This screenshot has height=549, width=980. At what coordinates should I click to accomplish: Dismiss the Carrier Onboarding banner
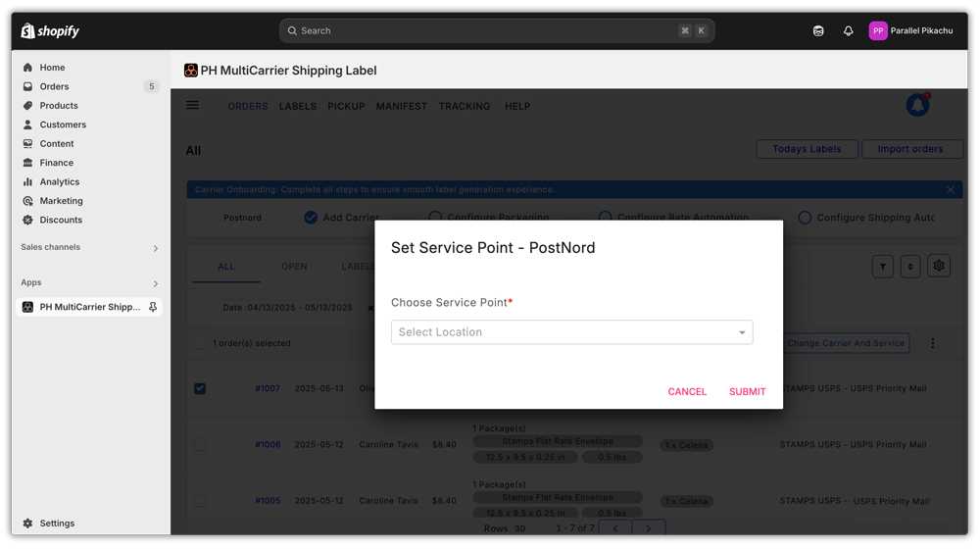point(950,189)
